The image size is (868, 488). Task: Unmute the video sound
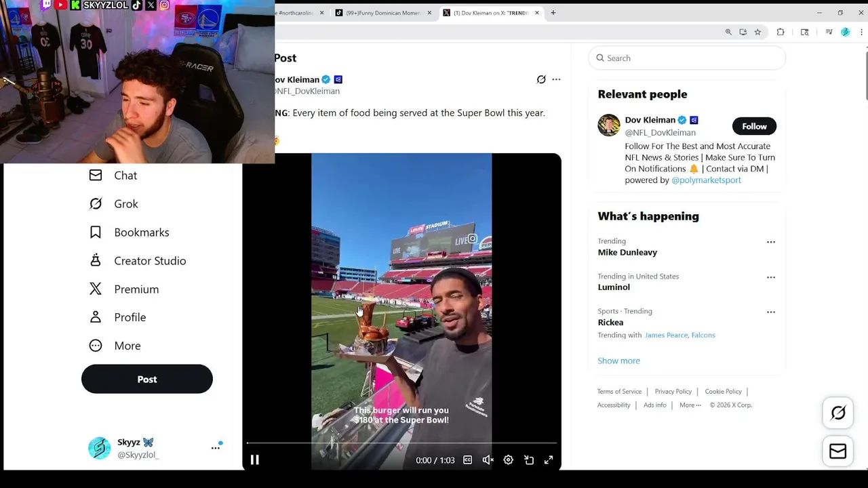click(488, 460)
